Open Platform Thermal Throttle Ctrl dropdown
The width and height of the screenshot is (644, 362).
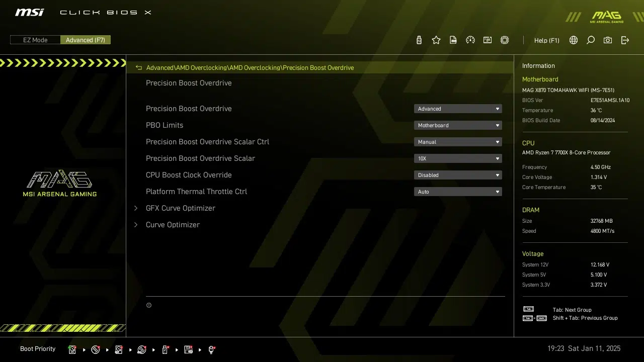point(458,192)
